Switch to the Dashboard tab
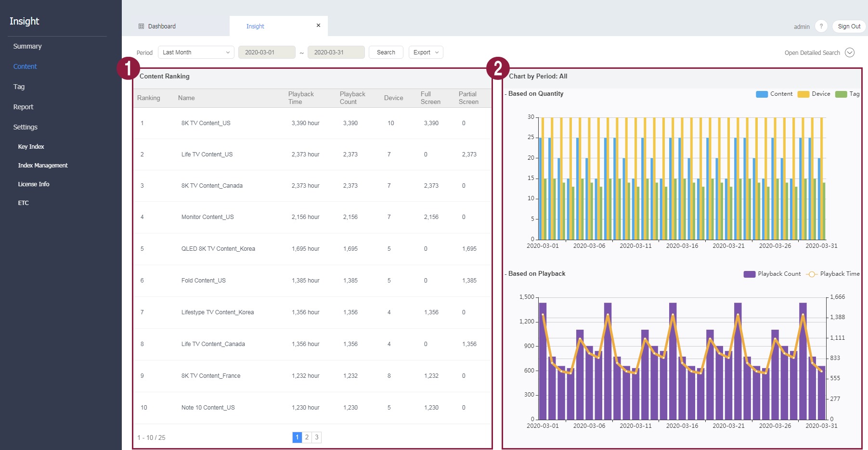Viewport: 868px width, 450px height. coord(162,26)
